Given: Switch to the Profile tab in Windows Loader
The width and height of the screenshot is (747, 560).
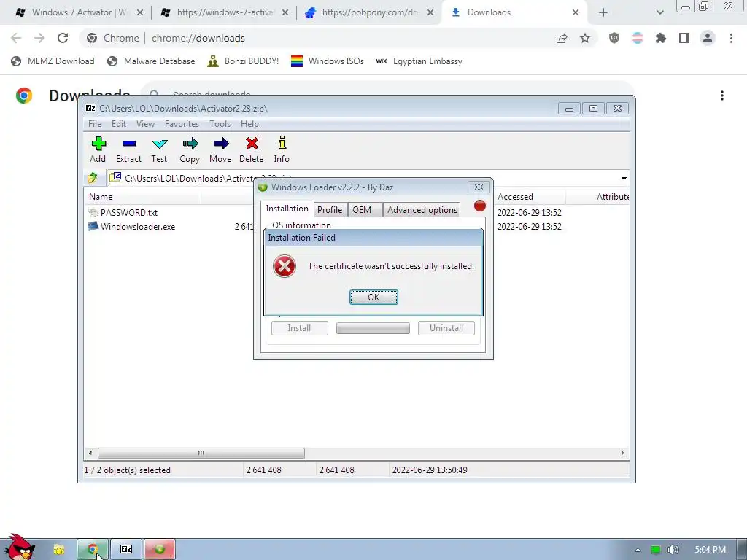Looking at the screenshot, I should click(330, 210).
